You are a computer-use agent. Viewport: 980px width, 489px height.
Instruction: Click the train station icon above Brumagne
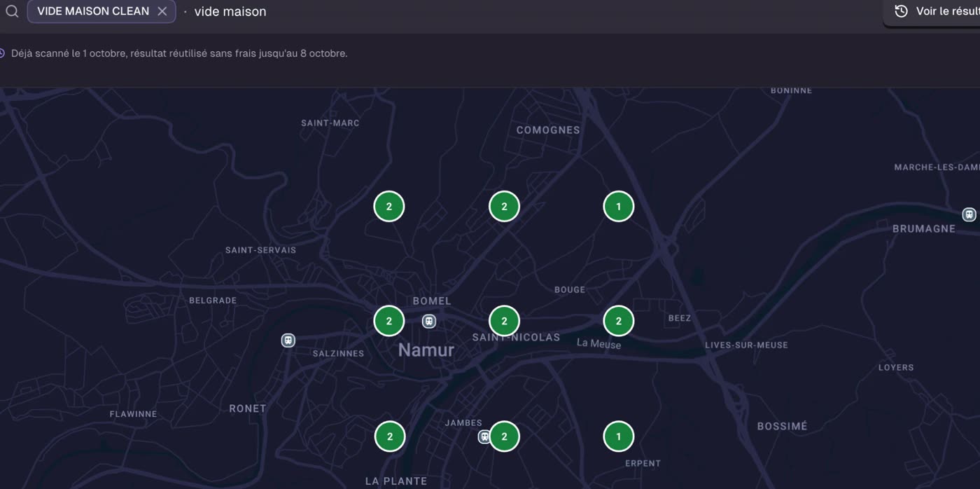click(969, 214)
